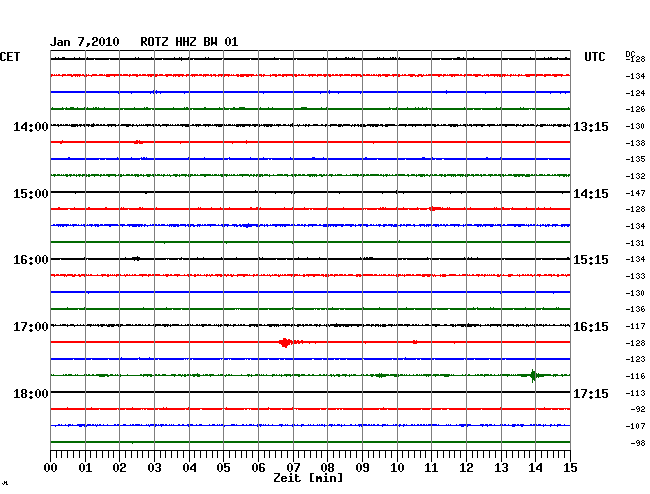The image size is (650, 494).
Task: Click the 'UTC' axis heading
Action: 594,57
